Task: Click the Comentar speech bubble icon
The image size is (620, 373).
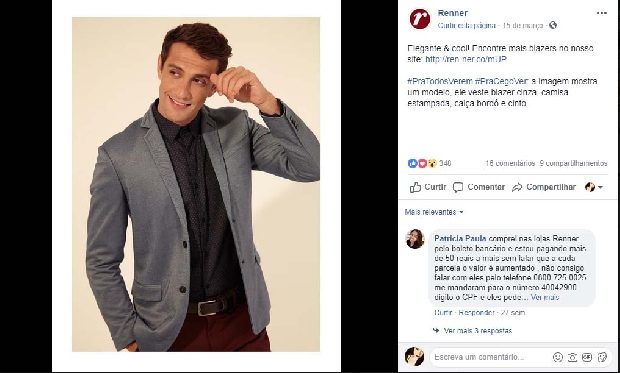Action: tap(458, 187)
